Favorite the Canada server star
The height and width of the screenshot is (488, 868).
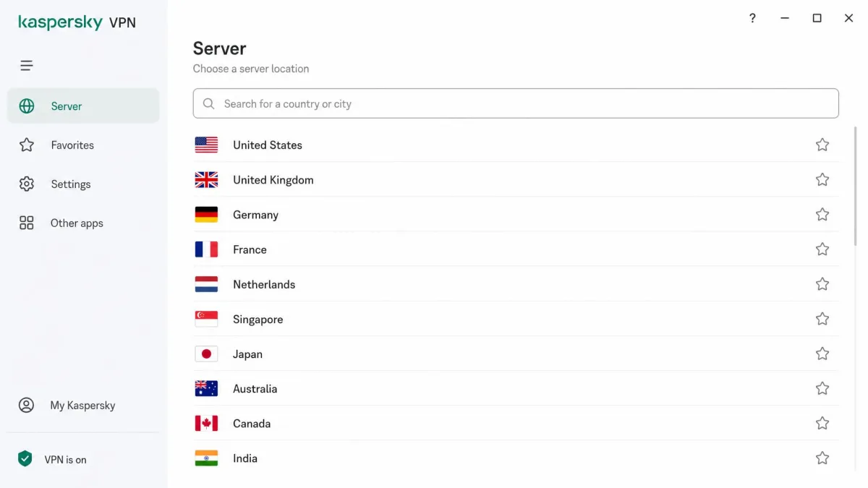[x=822, y=423]
